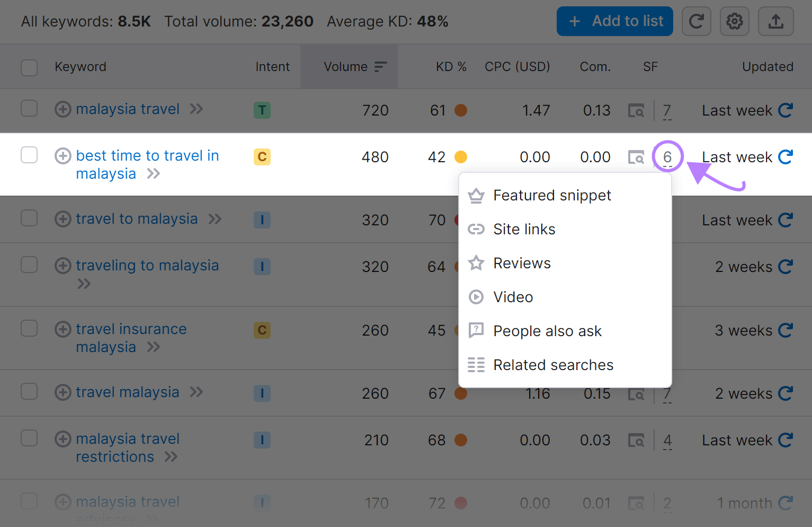Check the malaysia travel row checkbox
This screenshot has width=812, height=527.
29,109
